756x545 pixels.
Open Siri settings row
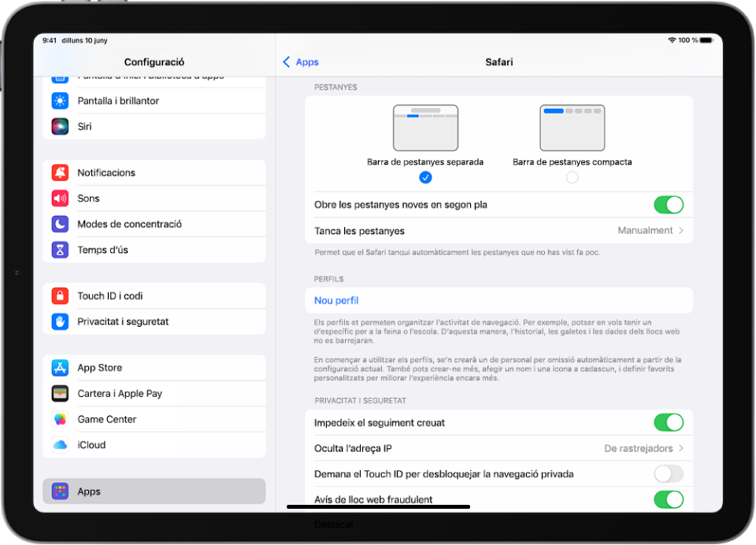coord(154,126)
